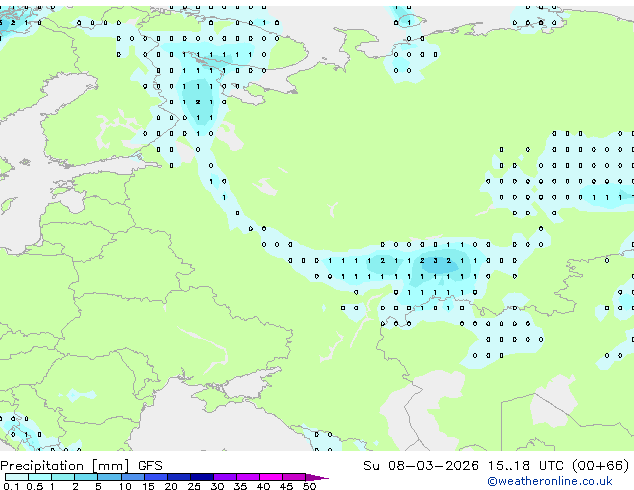
Task: Click the legend label '35'
Action: [240, 486]
